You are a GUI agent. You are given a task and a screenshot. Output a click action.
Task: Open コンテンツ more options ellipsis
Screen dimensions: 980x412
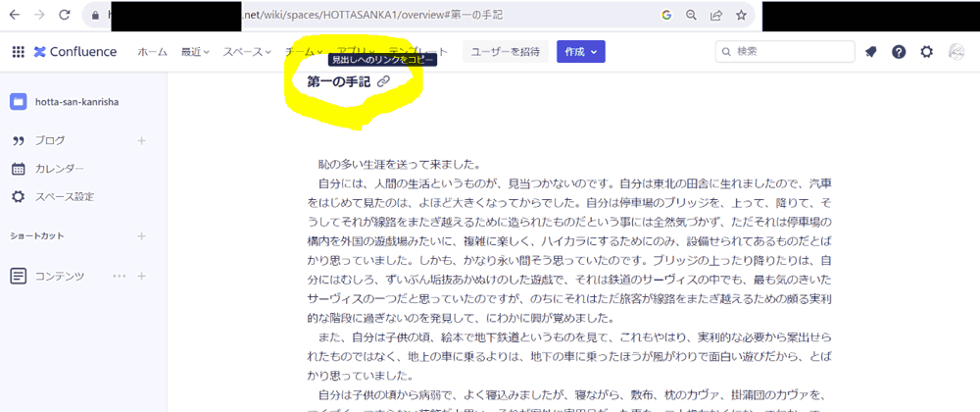tap(119, 276)
